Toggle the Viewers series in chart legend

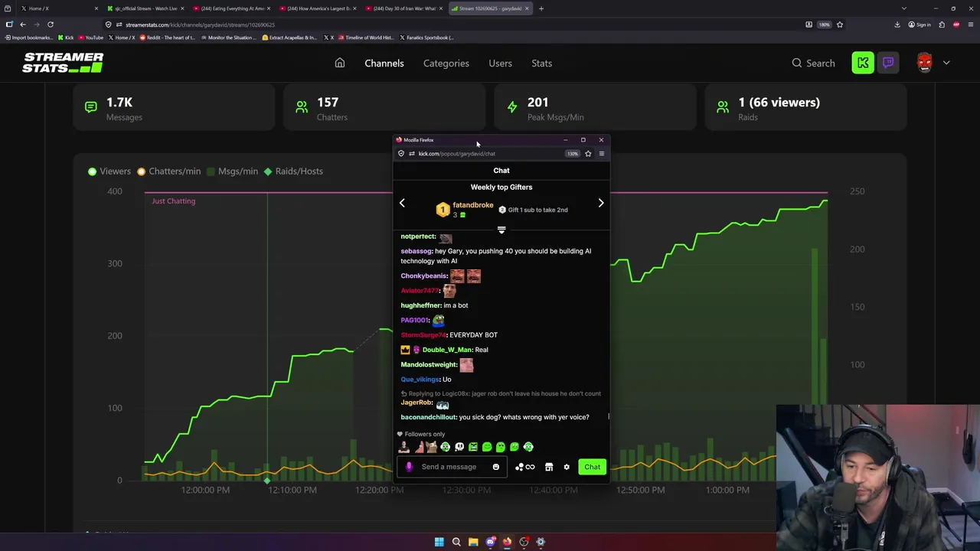point(109,171)
